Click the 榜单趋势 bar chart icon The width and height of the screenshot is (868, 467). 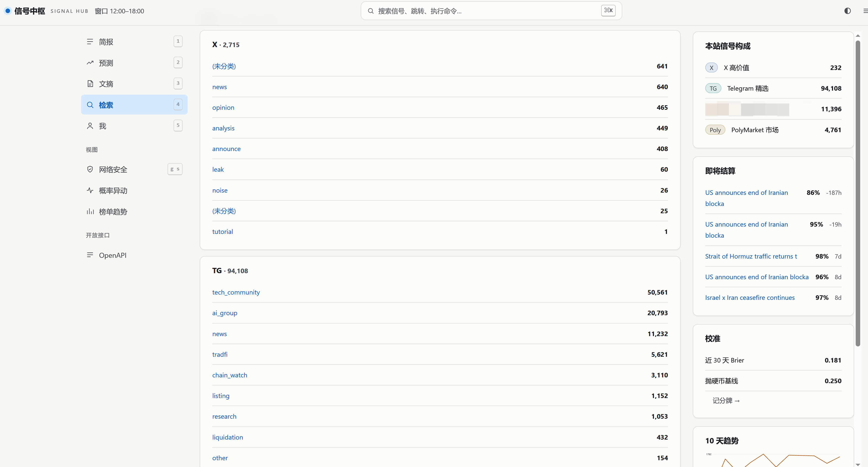90,211
